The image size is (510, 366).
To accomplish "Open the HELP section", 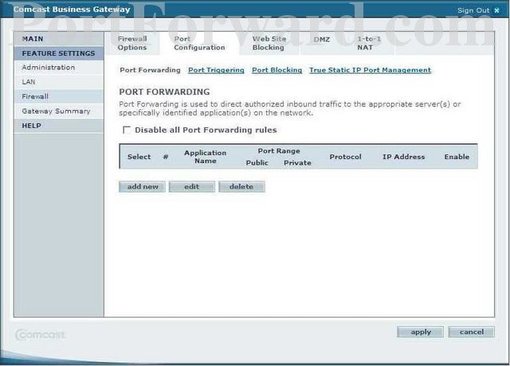I will point(59,126).
